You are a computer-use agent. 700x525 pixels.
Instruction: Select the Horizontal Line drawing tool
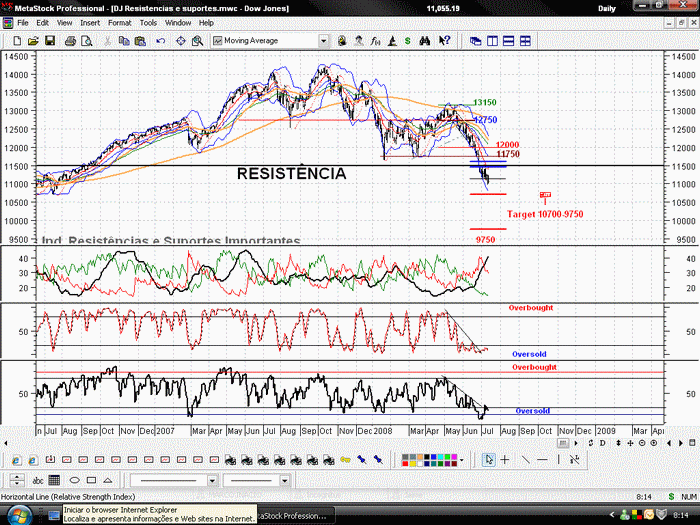[x=542, y=459]
